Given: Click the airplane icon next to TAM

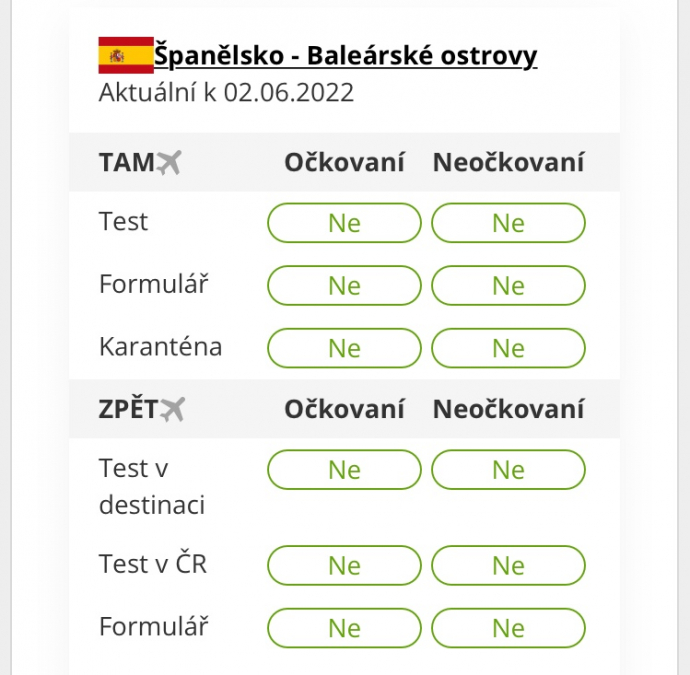Looking at the screenshot, I should coord(169,162).
